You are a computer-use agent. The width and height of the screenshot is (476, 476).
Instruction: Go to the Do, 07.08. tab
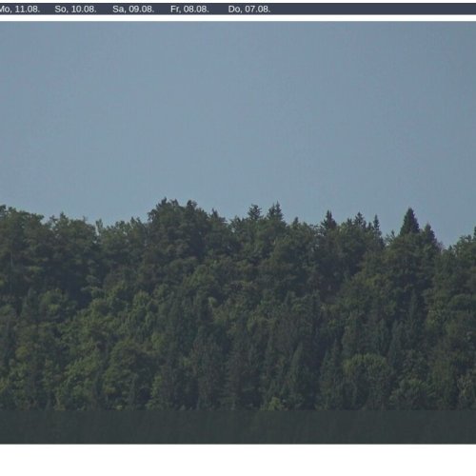click(249, 10)
